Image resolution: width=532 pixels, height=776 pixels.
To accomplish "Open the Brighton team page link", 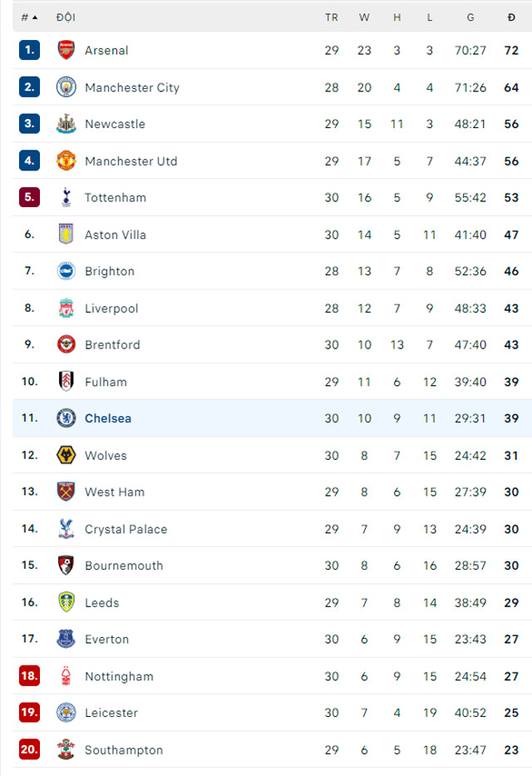I will 110,271.
